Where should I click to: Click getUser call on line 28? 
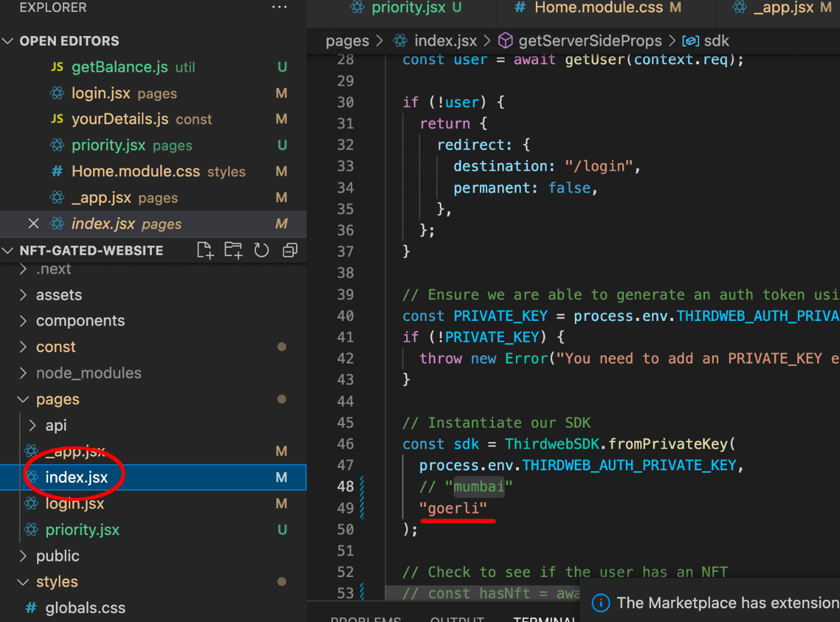click(x=595, y=59)
